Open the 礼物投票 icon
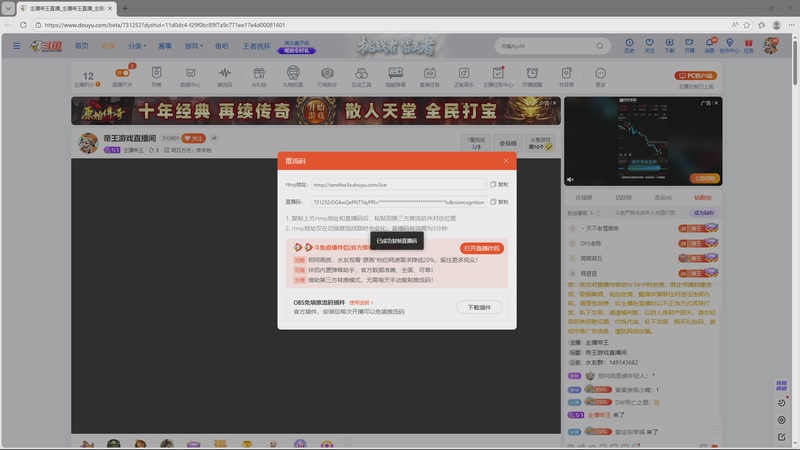Screen dimensions: 800x450 click(293, 77)
